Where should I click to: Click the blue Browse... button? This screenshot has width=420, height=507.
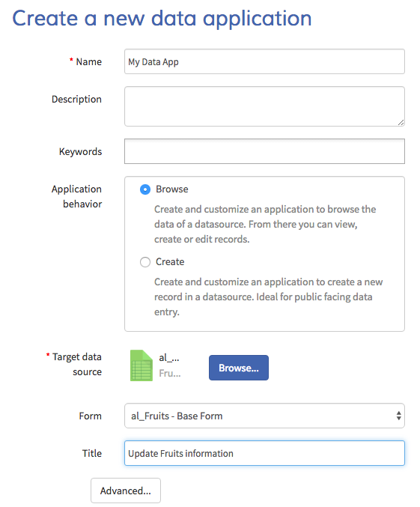point(239,368)
